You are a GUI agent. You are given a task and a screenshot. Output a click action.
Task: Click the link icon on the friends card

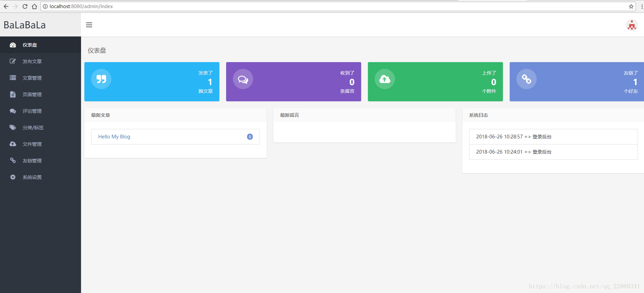pyautogui.click(x=527, y=79)
